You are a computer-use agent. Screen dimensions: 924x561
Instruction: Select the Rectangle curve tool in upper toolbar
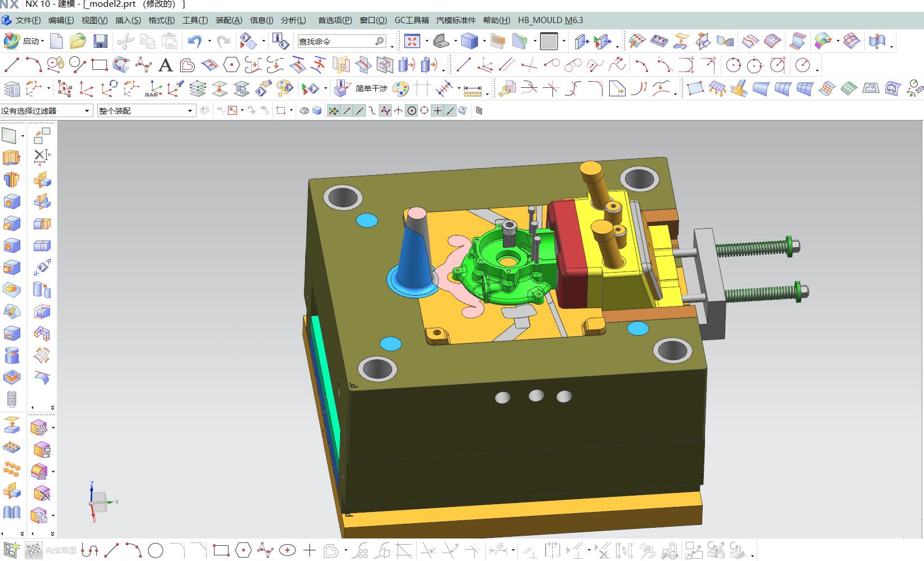tap(100, 65)
